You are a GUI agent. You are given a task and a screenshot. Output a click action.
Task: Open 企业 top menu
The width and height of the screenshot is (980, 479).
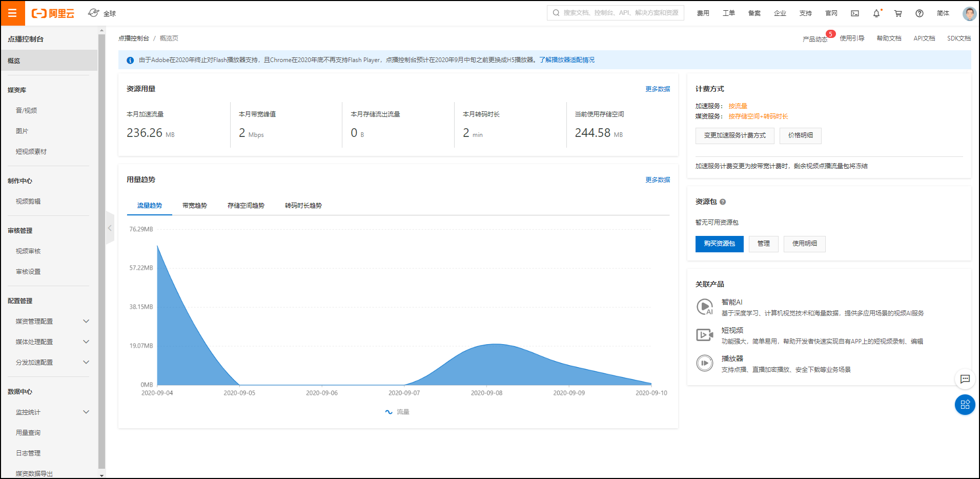[780, 13]
